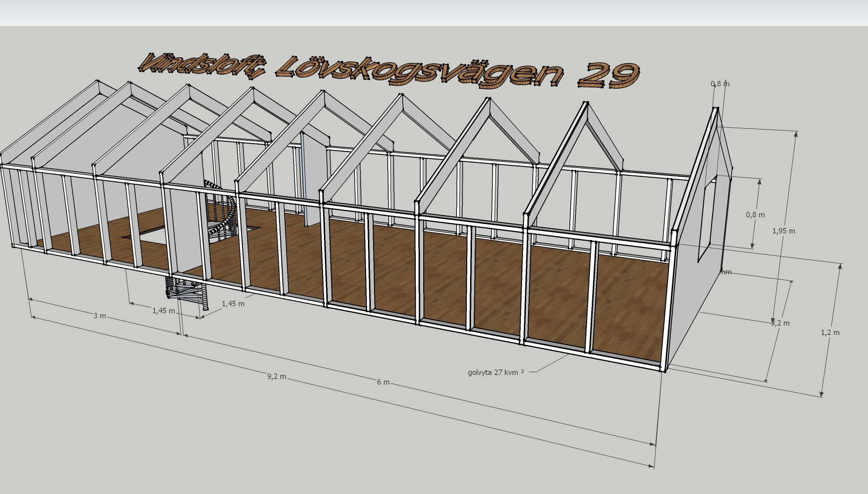868x494 pixels.
Task: Click the 6 m dimension label
Action: pos(383,382)
